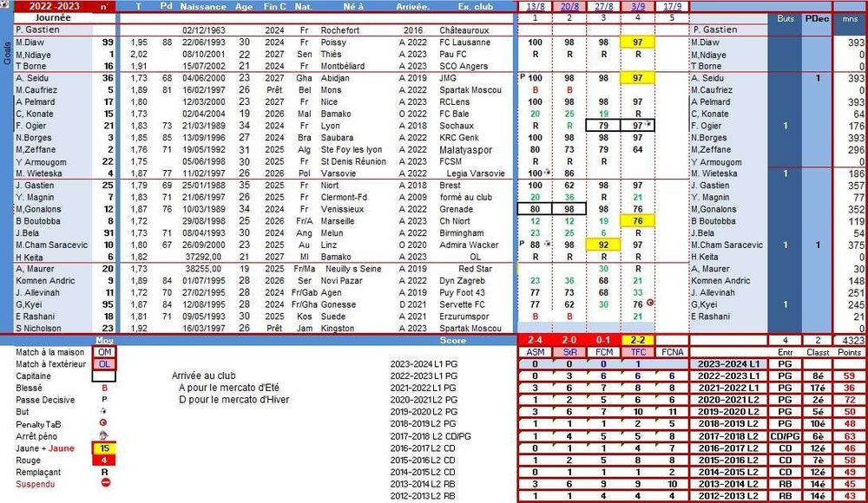868x503 pixels.
Task: Open the 17/9 match date header
Action: point(672,6)
